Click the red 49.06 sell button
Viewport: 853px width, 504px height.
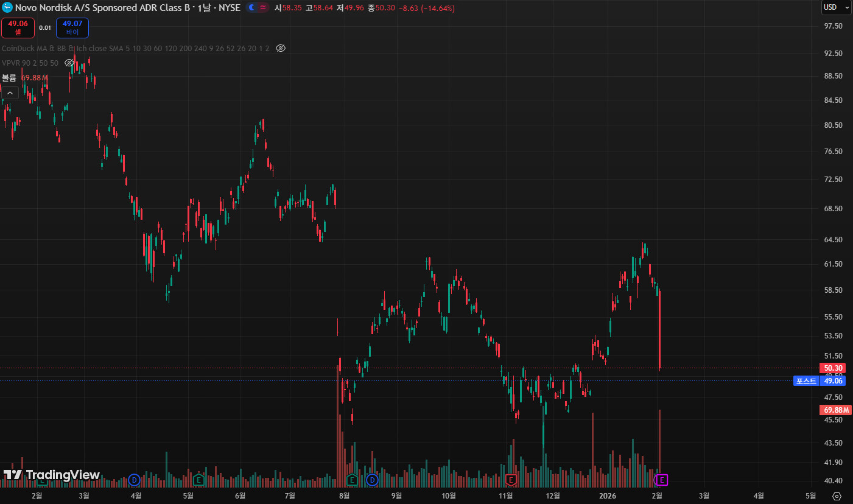(18, 27)
